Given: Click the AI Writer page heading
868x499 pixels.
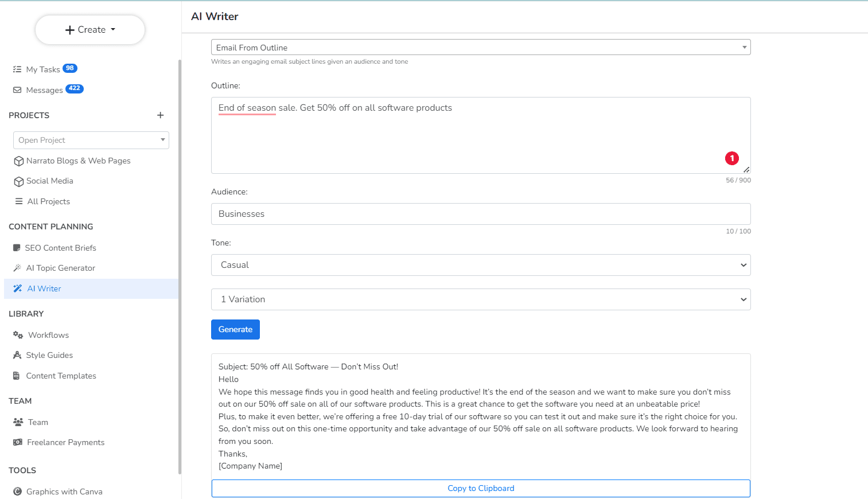Looking at the screenshot, I should pyautogui.click(x=215, y=17).
